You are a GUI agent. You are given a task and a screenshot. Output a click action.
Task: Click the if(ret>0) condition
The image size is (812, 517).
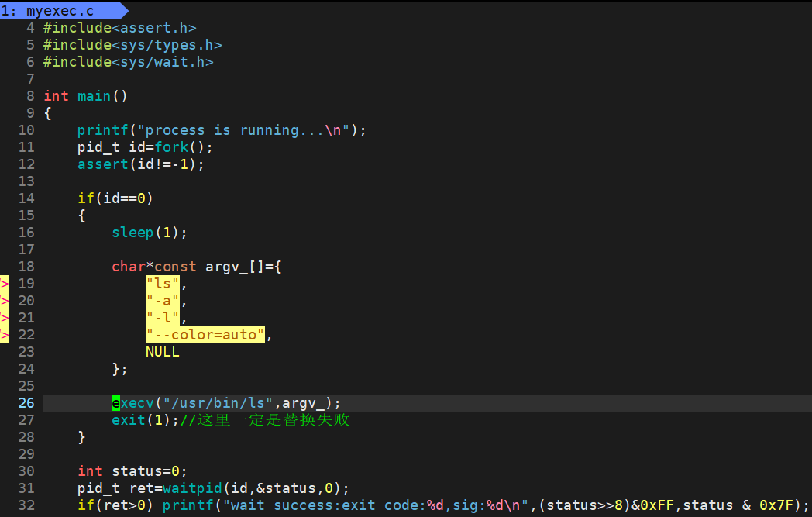pos(115,505)
